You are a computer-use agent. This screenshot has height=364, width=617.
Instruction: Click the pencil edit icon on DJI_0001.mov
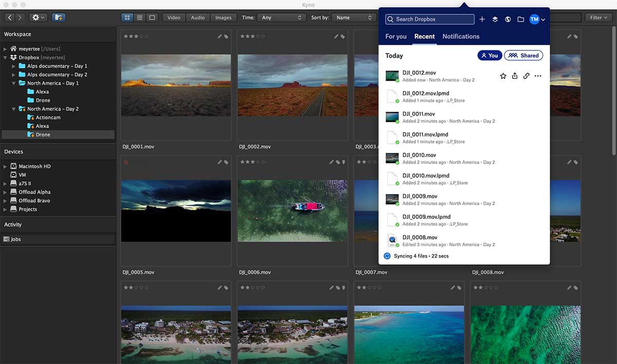220,37
